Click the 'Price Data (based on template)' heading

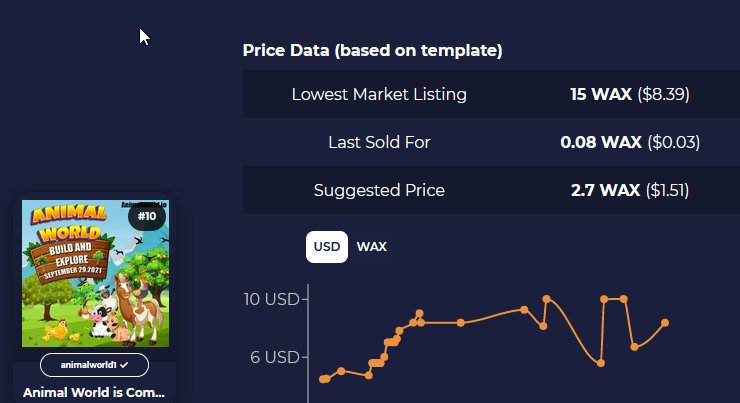coord(372,50)
